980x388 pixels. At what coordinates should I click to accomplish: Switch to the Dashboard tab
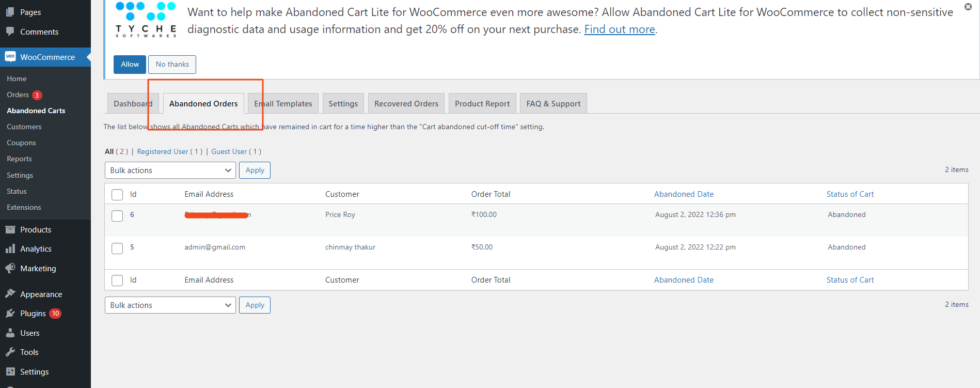tap(133, 103)
